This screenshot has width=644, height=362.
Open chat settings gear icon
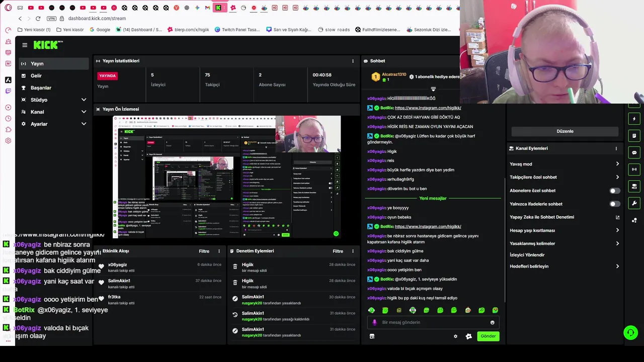point(455,336)
